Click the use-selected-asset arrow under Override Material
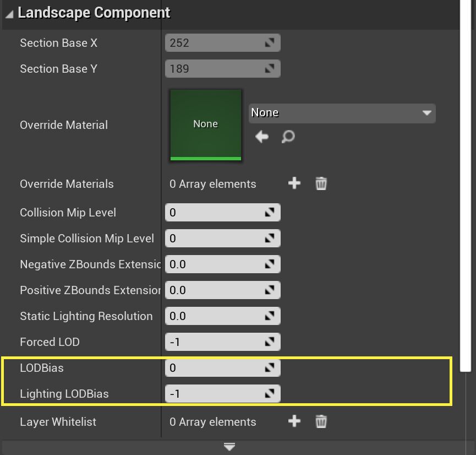This screenshot has height=455, width=476. [x=262, y=137]
